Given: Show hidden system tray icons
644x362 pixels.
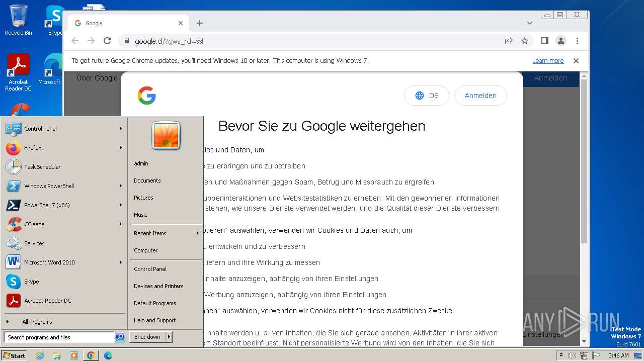Looking at the screenshot, I should click(561, 355).
